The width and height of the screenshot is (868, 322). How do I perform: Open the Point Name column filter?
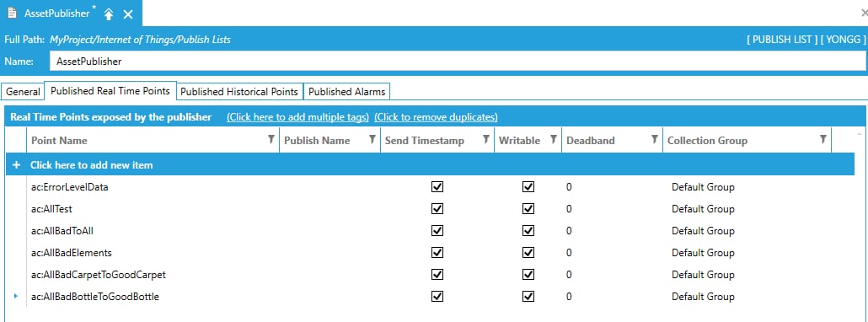[x=271, y=139]
